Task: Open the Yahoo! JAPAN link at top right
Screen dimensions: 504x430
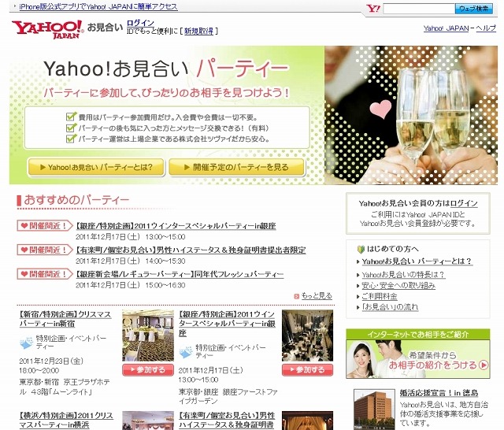Action: tap(447, 28)
